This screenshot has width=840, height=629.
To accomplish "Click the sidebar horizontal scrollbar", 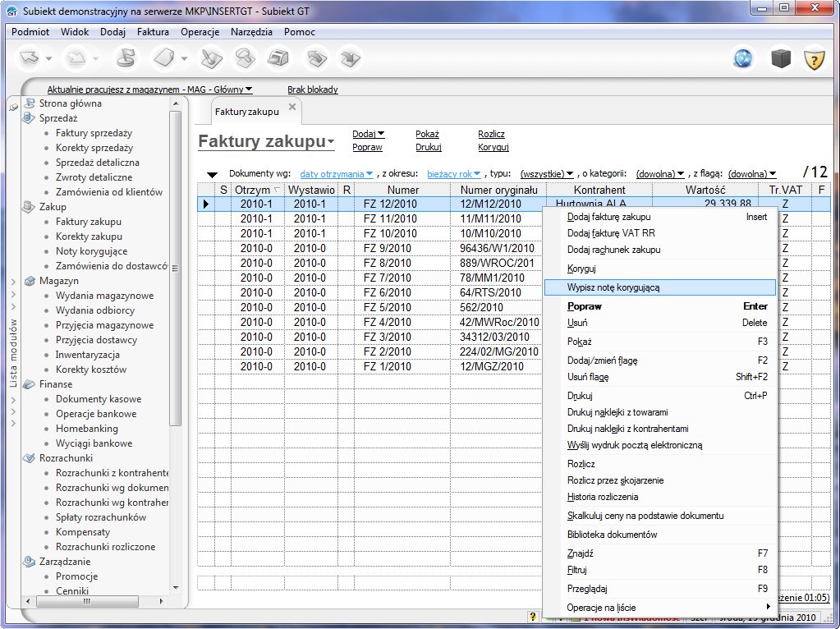I will pyautogui.click(x=86, y=600).
